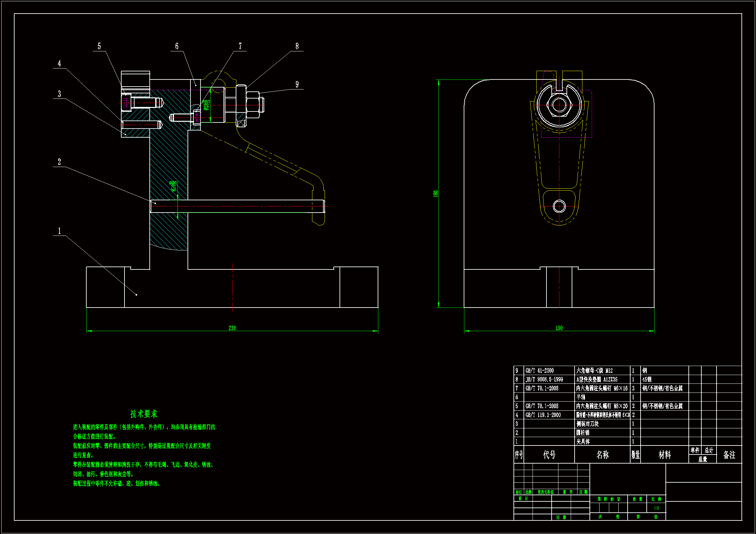Select the 150 width dimension label

click(559, 328)
